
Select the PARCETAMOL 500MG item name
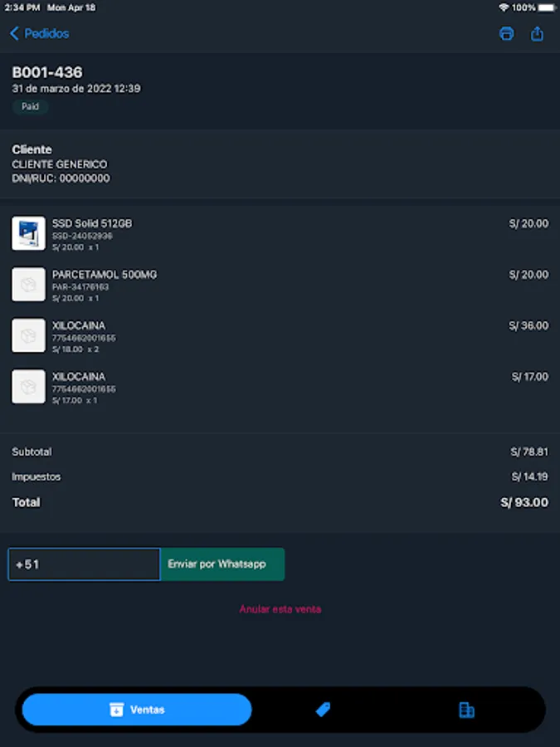tap(105, 275)
